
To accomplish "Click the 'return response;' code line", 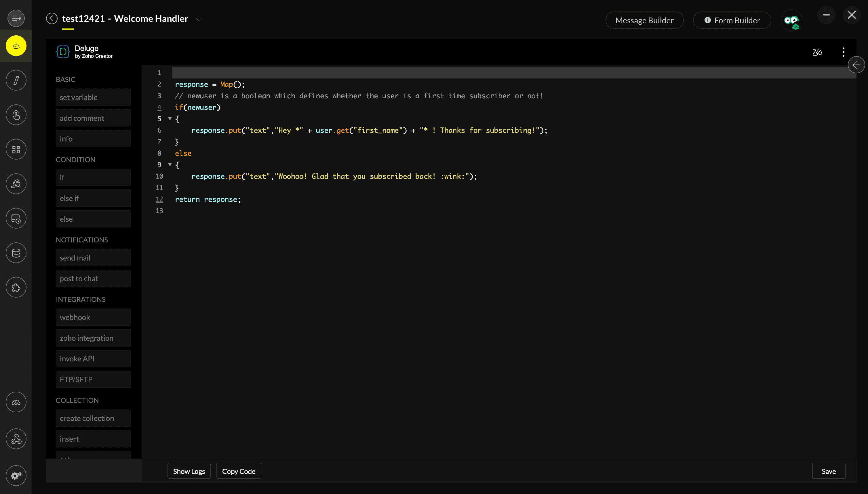I will pos(208,200).
